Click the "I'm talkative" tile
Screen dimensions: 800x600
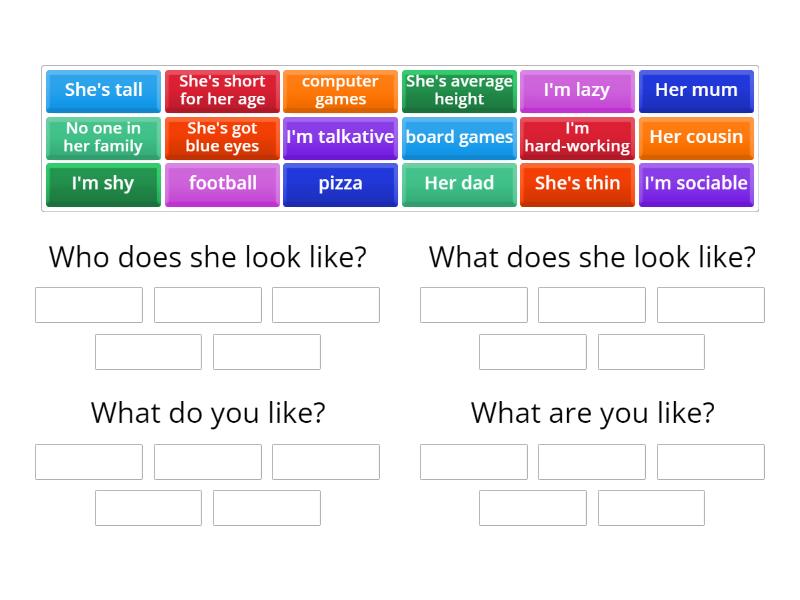tap(340, 137)
